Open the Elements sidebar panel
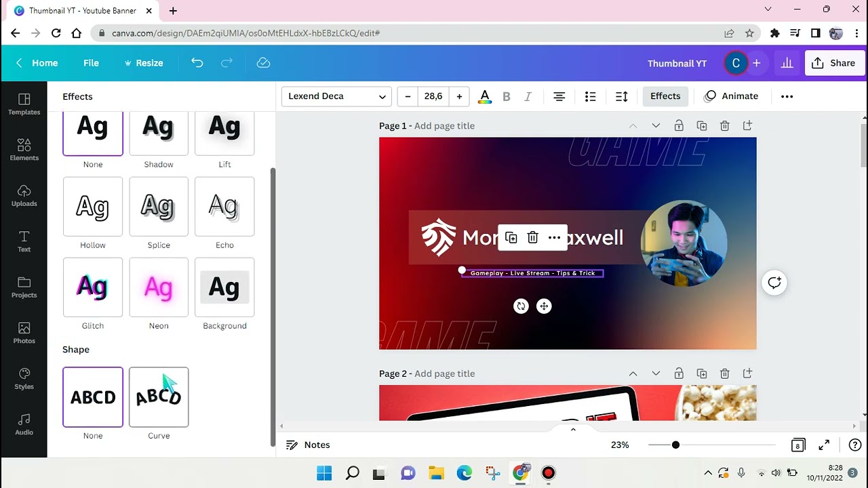The width and height of the screenshot is (868, 488). (24, 150)
